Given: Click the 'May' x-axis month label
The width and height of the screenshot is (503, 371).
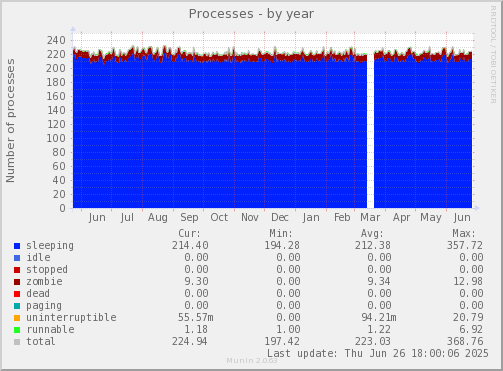Looking at the screenshot, I should 431,218.
